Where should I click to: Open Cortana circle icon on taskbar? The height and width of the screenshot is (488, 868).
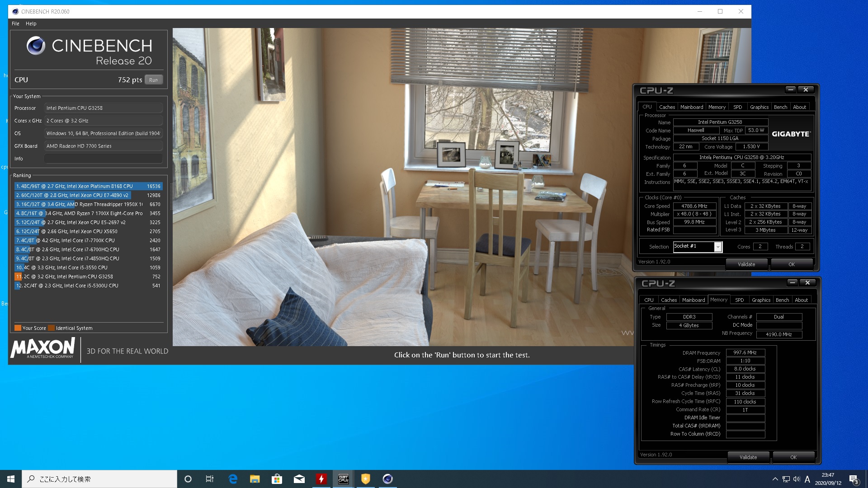tap(188, 479)
